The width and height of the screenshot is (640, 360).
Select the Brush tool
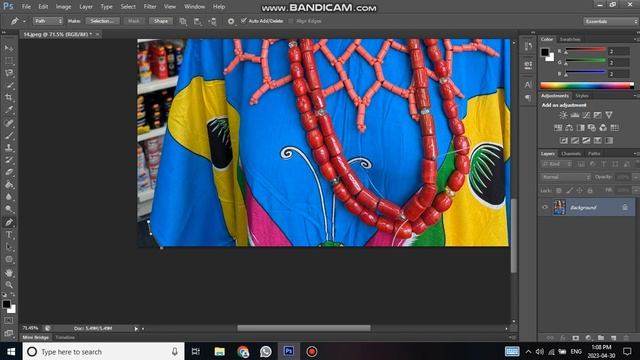pyautogui.click(x=9, y=135)
